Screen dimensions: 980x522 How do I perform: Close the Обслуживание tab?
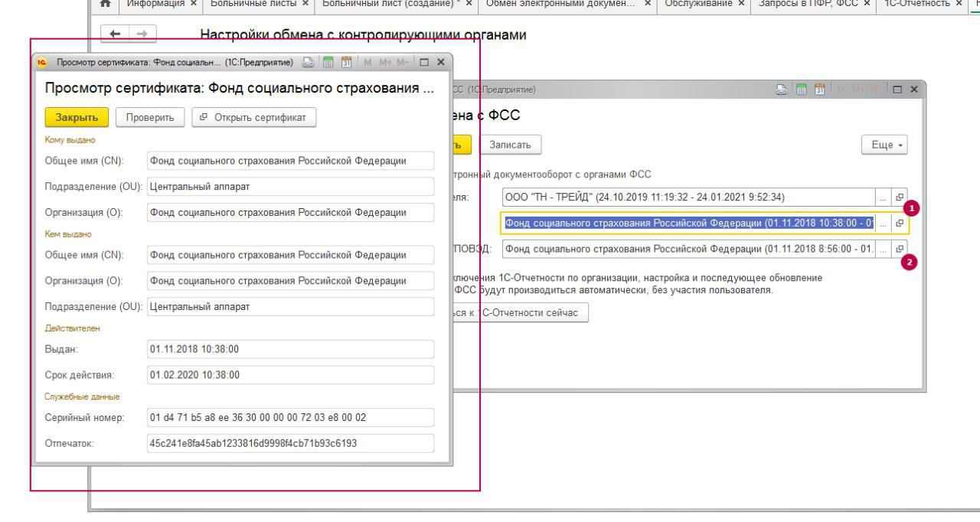point(740,5)
